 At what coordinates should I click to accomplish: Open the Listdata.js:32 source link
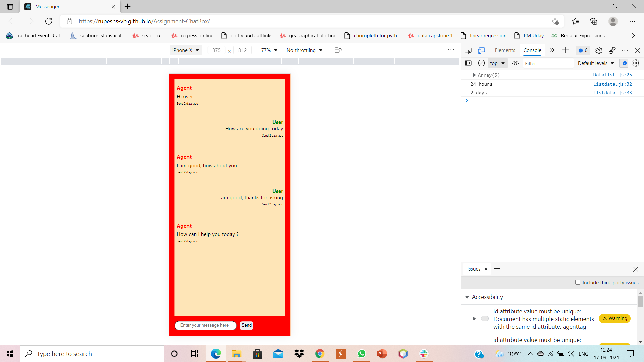612,84
